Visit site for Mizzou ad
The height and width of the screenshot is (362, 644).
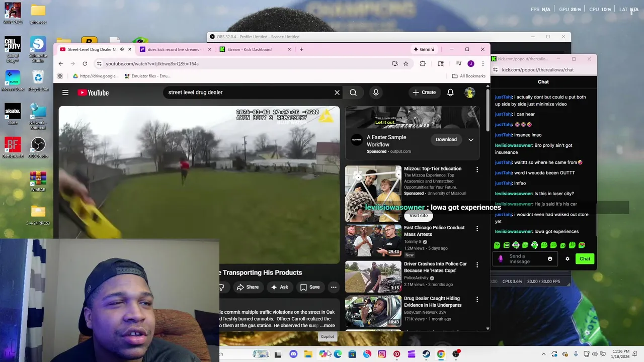coord(419,216)
